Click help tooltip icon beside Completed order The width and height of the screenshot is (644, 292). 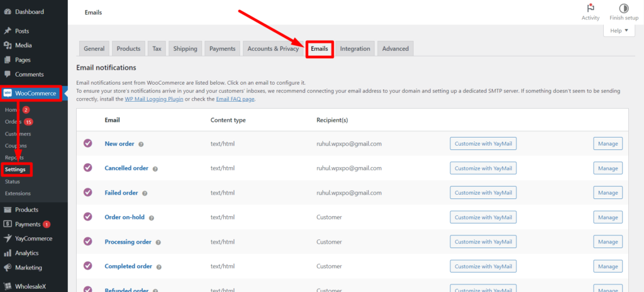(x=159, y=267)
